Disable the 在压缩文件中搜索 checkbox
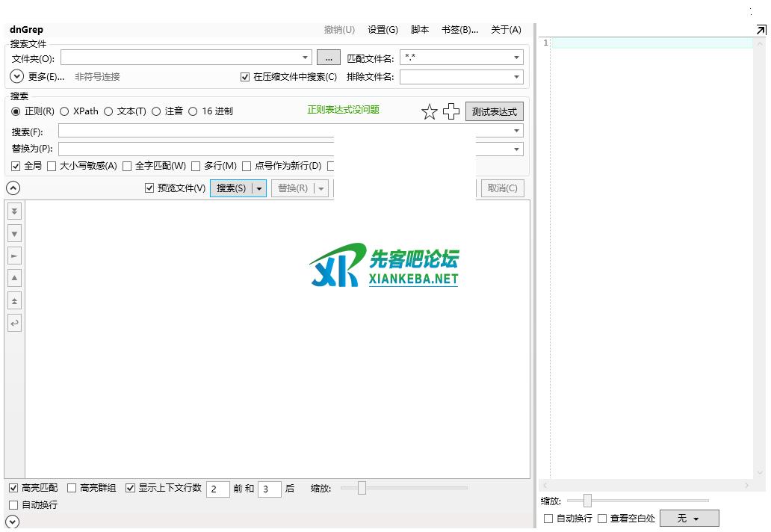This screenshot has width=771, height=532. click(x=245, y=77)
